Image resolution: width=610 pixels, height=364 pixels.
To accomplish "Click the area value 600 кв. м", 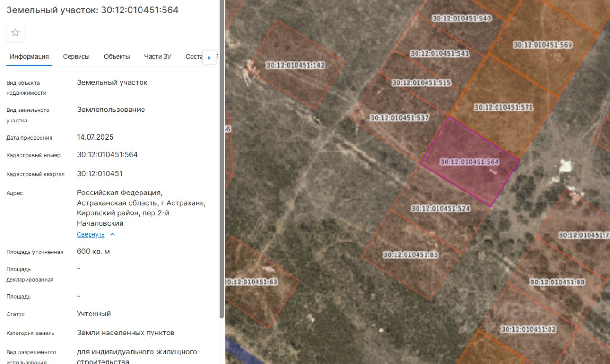I will point(93,251).
